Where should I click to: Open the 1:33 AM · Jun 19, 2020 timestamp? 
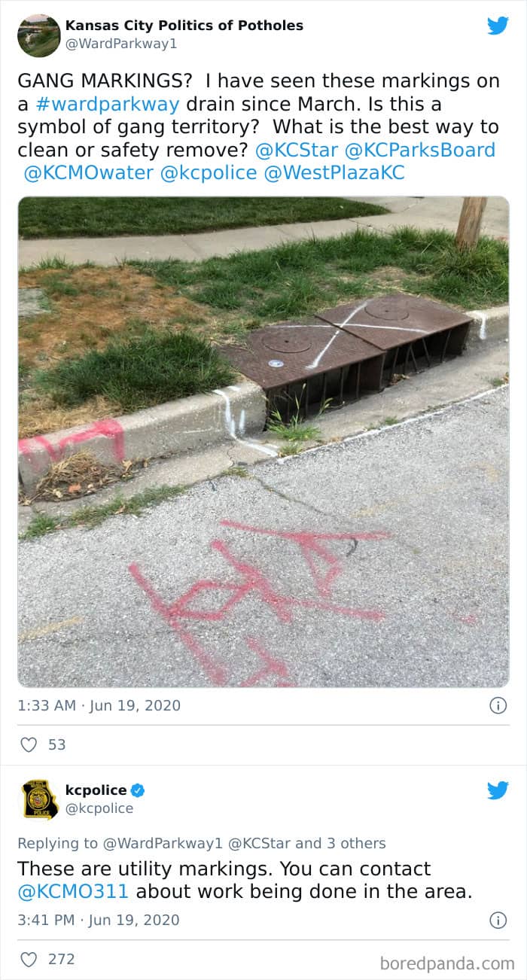99,705
